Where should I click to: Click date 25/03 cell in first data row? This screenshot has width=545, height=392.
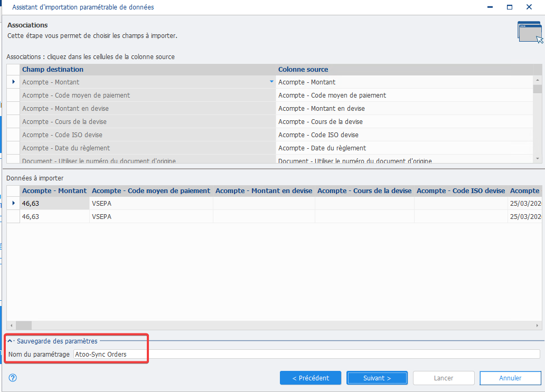click(x=525, y=204)
